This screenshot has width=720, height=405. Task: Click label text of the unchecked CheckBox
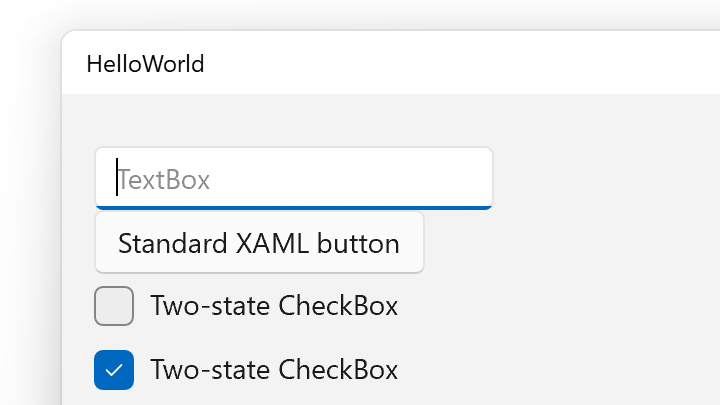click(274, 306)
